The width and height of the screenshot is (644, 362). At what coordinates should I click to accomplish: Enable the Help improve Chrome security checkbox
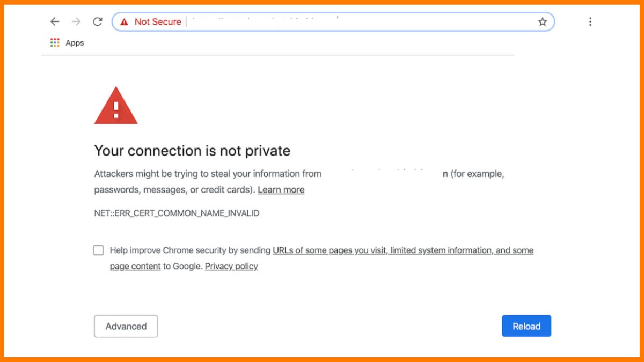click(99, 250)
